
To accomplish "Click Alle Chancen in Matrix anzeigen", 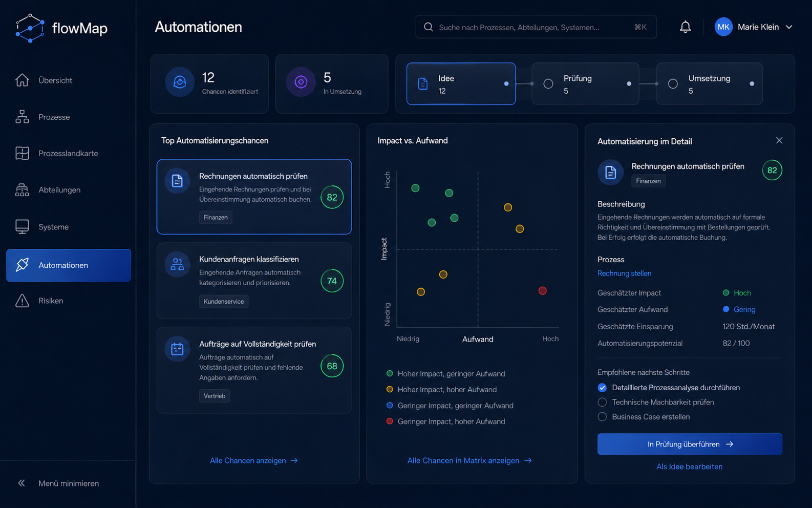I will (x=469, y=460).
